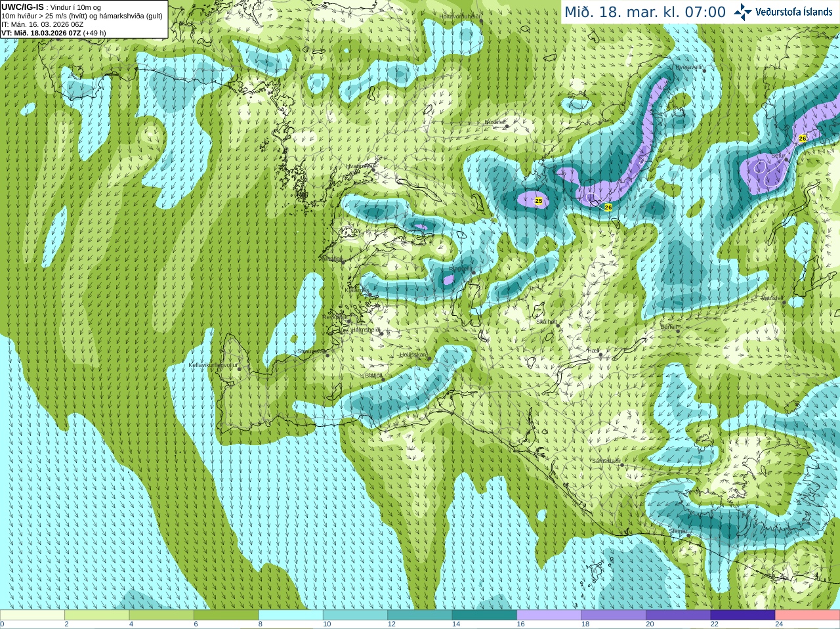Select the Hvanneyri station label
840x629 pixels.
[x=358, y=166]
